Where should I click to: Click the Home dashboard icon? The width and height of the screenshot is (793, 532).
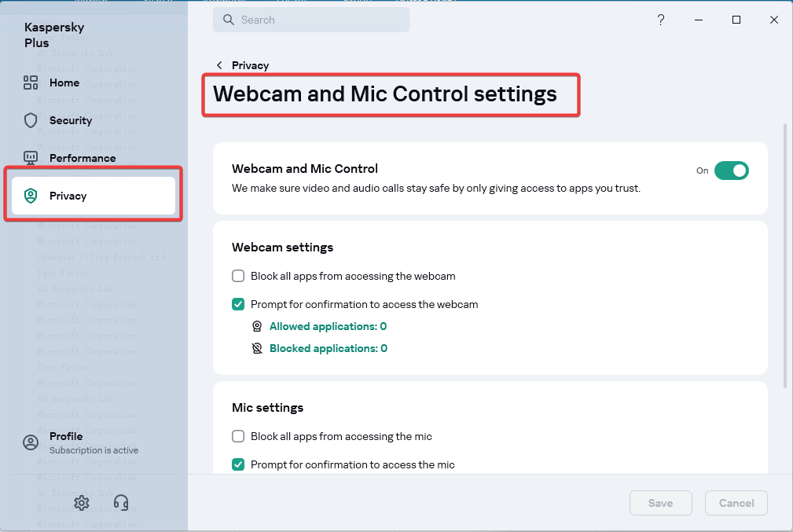coord(31,83)
